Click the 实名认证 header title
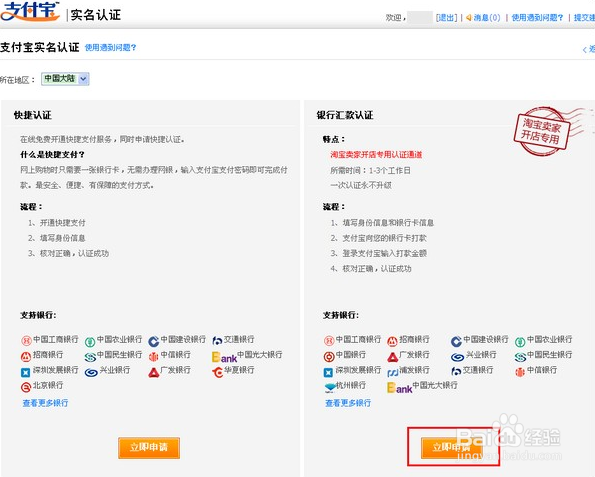This screenshot has height=477, width=595. coord(96,15)
